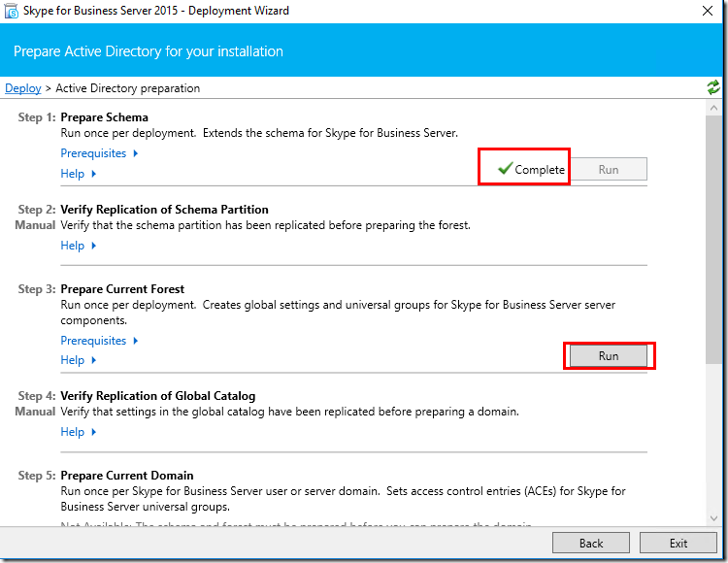Click the Help arrow icon under Step 4
Image resolution: width=728 pixels, height=563 pixels.
94,432
